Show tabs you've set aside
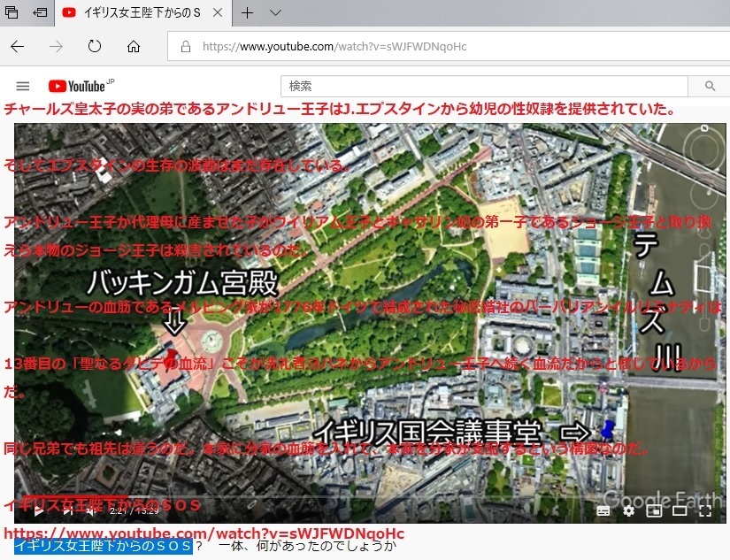Screen dimensions: 730x560 (x=12, y=12)
